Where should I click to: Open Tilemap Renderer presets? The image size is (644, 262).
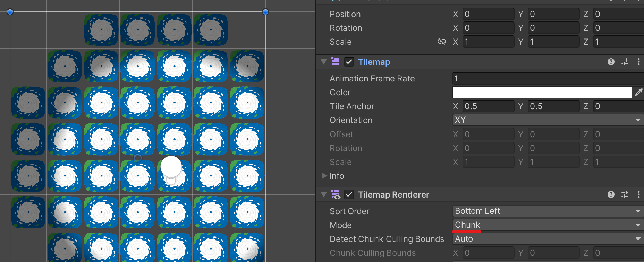point(625,195)
